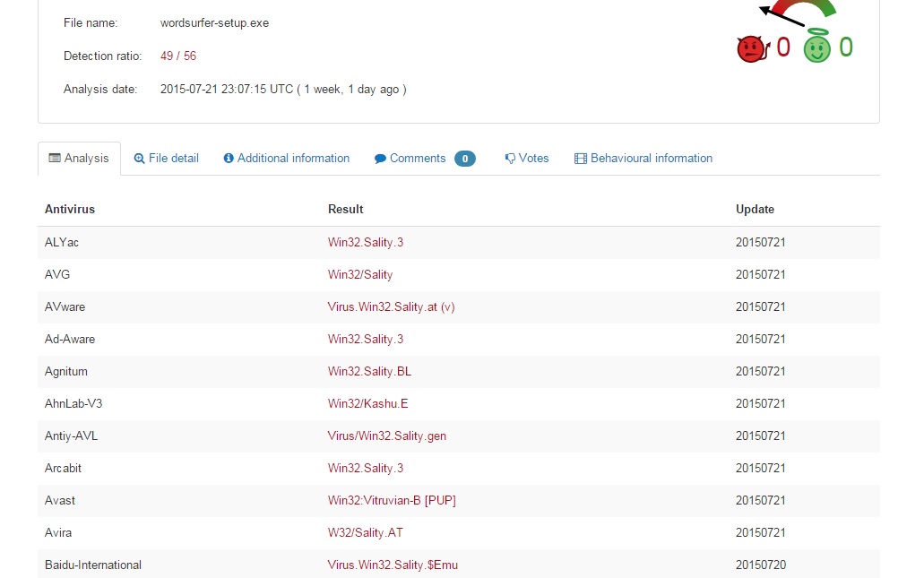Click the Antivirus column header
924x578 pixels.
[x=70, y=209]
